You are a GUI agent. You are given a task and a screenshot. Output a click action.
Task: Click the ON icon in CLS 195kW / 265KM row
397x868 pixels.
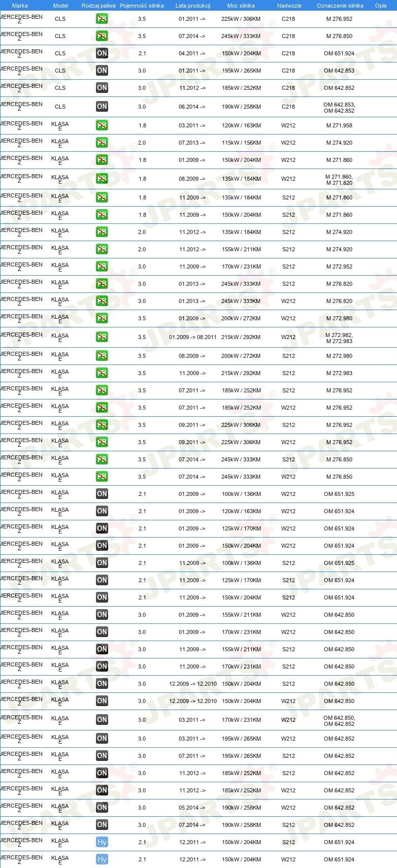click(x=102, y=71)
